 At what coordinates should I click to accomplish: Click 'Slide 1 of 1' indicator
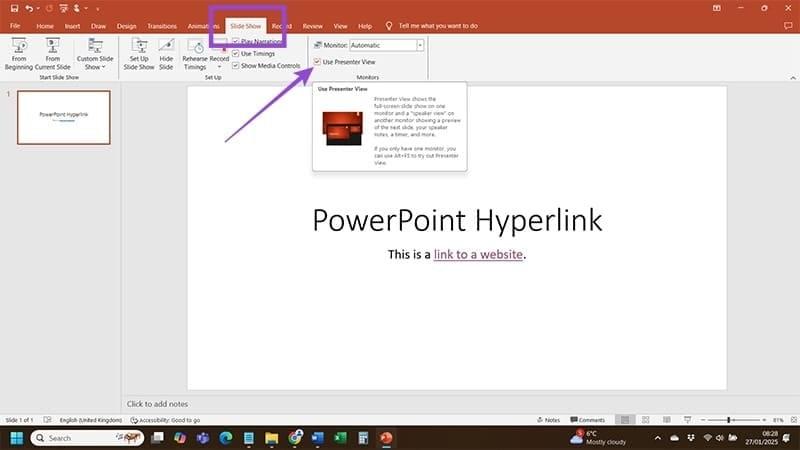click(19, 420)
